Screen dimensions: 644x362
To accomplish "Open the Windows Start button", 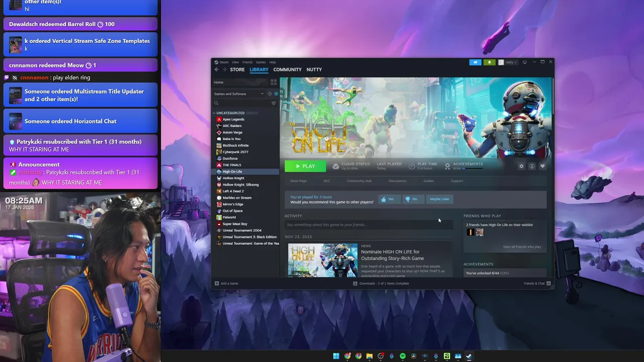I will click(336, 356).
